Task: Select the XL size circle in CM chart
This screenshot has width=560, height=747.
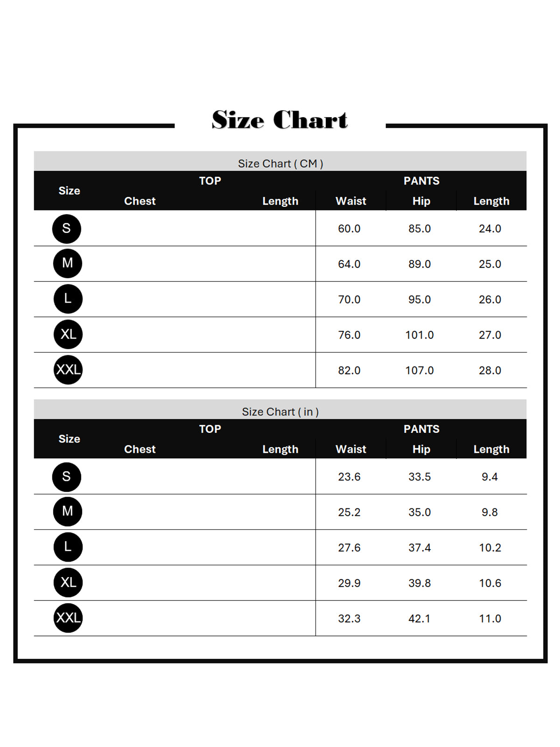Action: 68,334
